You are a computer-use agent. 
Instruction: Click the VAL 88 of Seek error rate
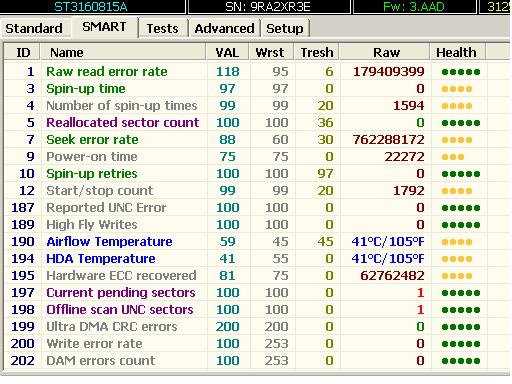click(x=227, y=139)
